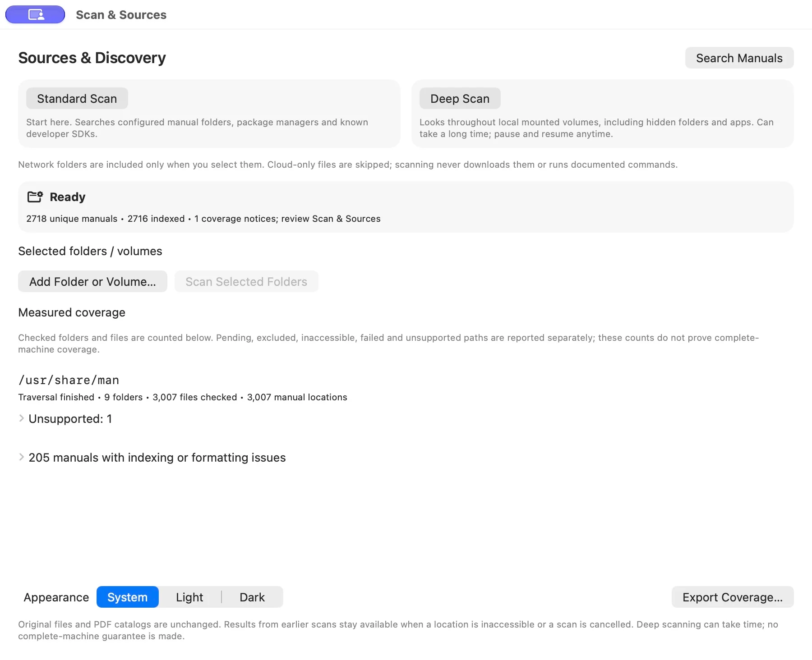Start a Standard Scan
812x660 pixels.
point(77,98)
